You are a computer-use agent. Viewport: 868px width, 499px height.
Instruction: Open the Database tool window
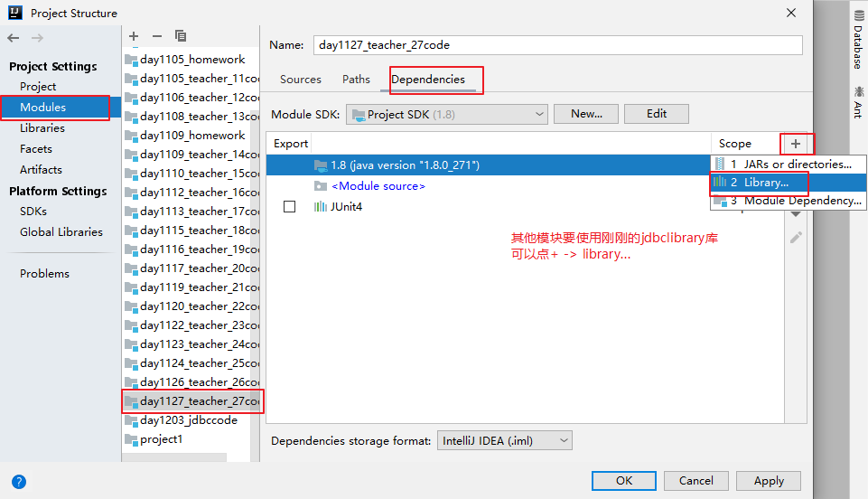click(859, 40)
